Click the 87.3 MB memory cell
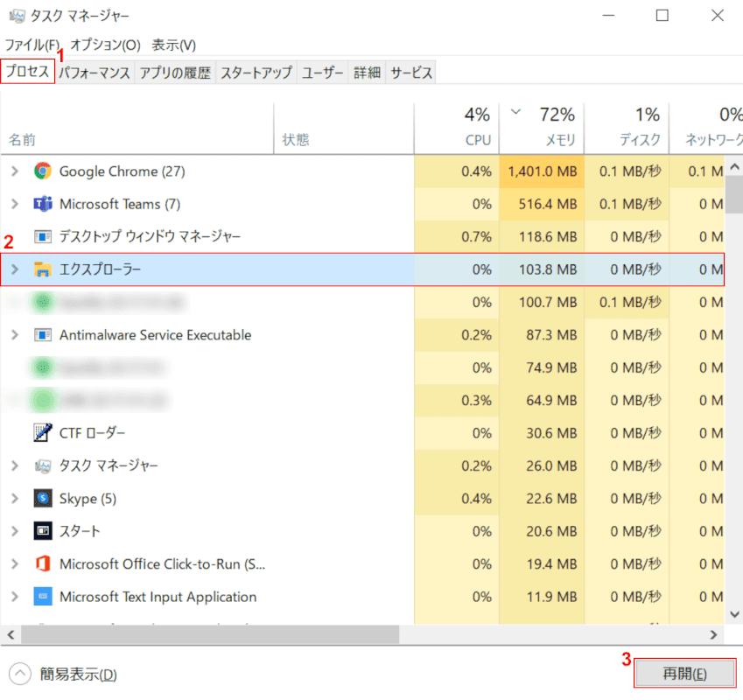The width and height of the screenshot is (743, 700). click(x=542, y=335)
